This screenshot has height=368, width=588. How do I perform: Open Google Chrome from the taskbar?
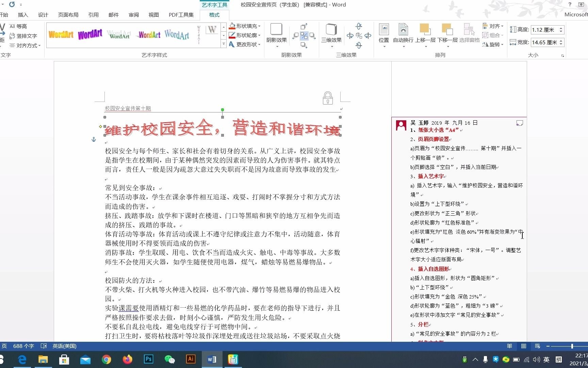106,359
